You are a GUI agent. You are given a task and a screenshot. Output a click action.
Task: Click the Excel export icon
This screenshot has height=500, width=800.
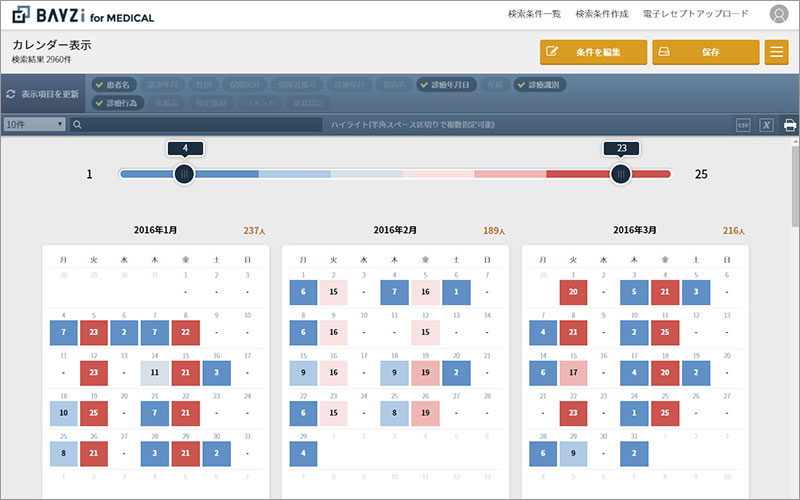pos(766,125)
